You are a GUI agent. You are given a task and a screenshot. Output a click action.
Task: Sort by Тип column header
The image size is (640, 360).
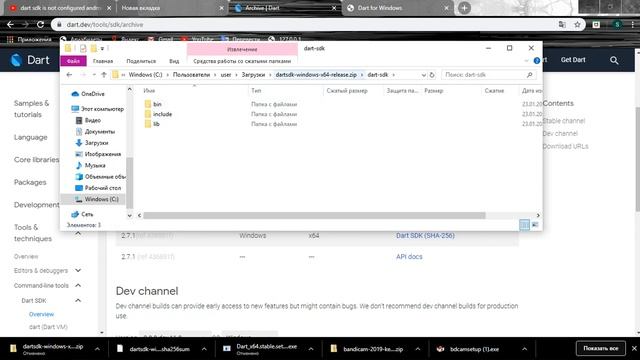pos(256,91)
